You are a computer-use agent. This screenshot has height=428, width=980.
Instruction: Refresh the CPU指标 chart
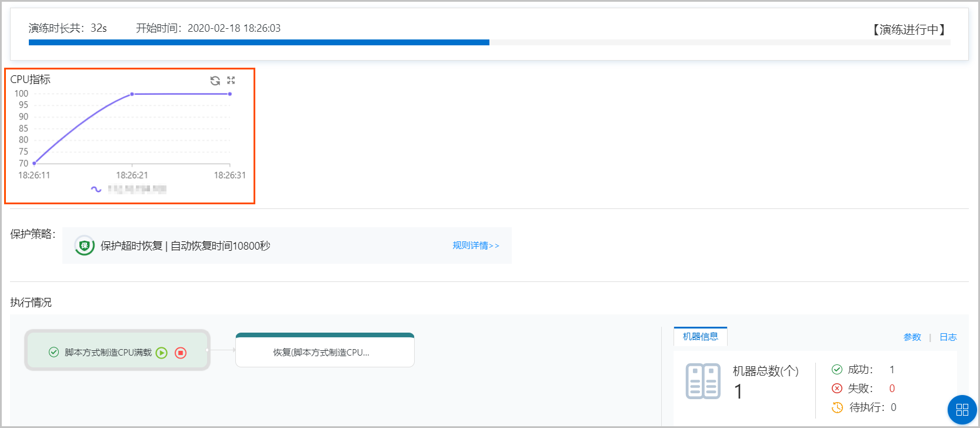click(x=215, y=81)
